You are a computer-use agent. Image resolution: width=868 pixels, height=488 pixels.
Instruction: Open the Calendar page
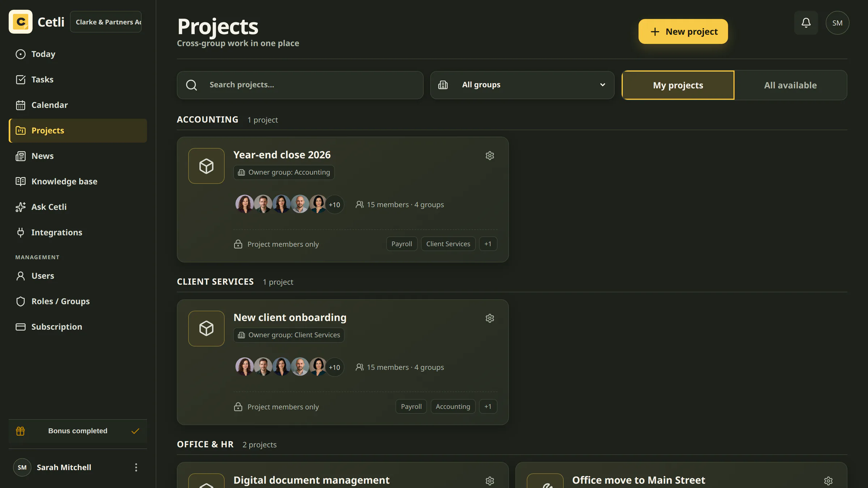(x=78, y=105)
